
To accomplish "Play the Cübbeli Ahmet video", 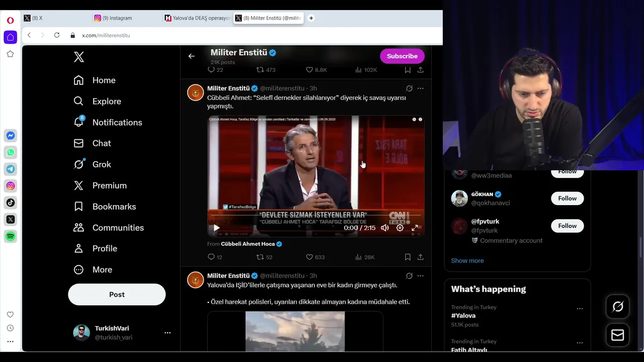I will coord(216,228).
